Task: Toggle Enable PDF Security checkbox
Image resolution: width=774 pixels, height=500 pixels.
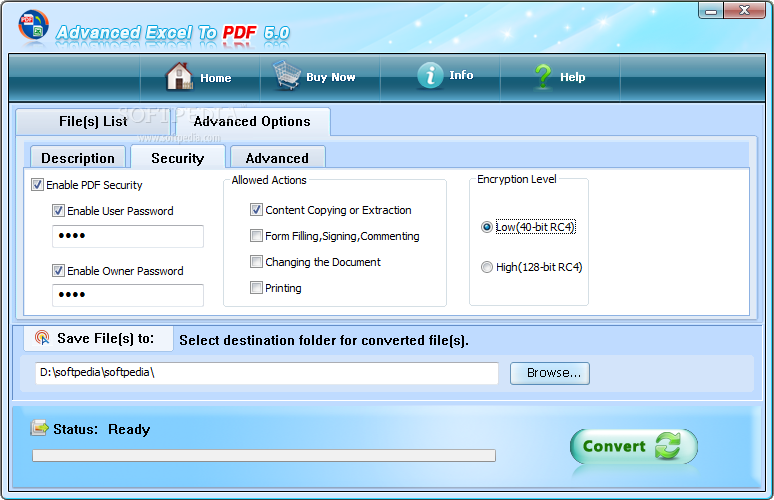Action: pyautogui.click(x=37, y=185)
